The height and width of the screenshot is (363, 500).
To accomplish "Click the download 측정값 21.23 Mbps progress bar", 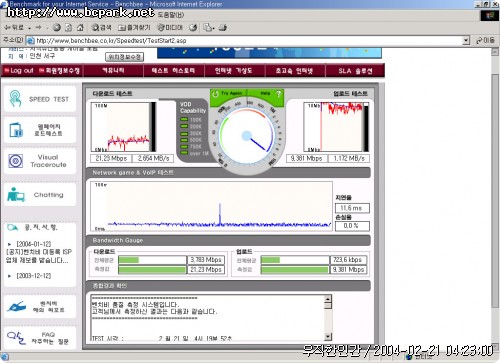I will pyautogui.click(x=152, y=270).
